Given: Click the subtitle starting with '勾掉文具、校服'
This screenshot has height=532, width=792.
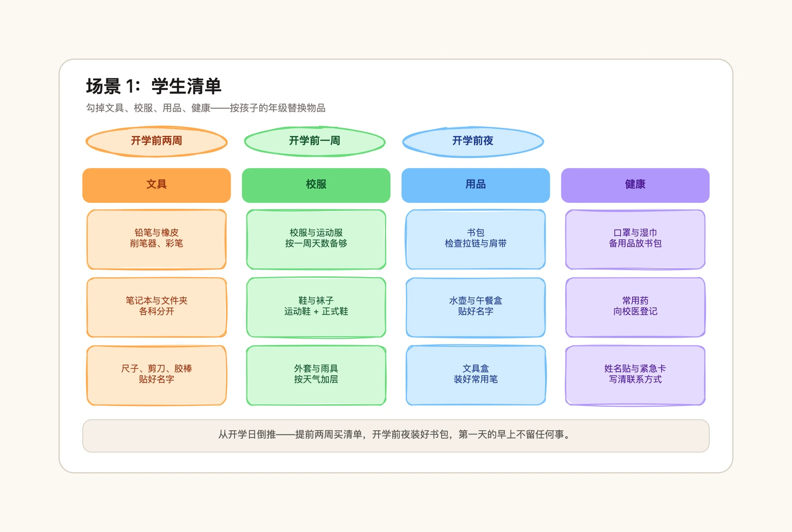Looking at the screenshot, I should (206, 108).
